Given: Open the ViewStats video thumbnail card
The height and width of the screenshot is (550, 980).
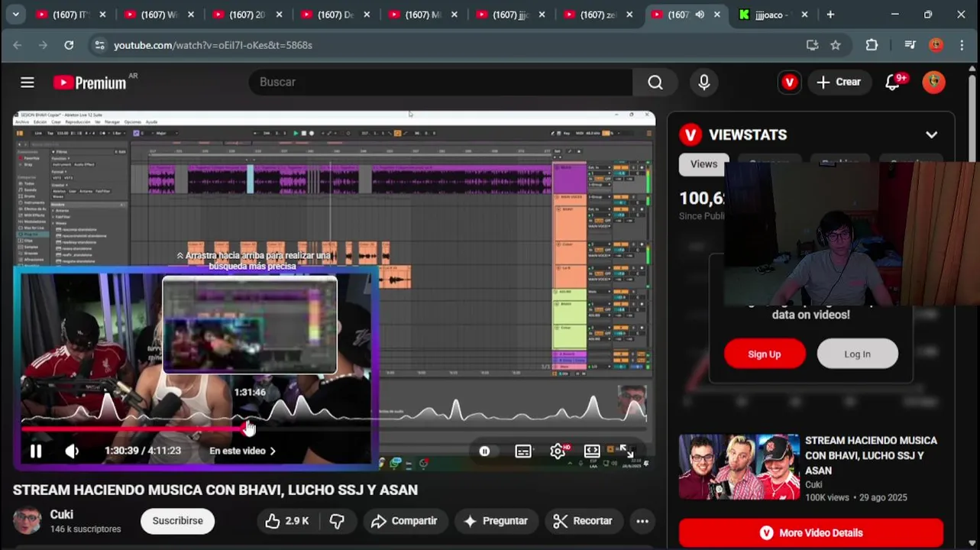Looking at the screenshot, I should (x=739, y=467).
